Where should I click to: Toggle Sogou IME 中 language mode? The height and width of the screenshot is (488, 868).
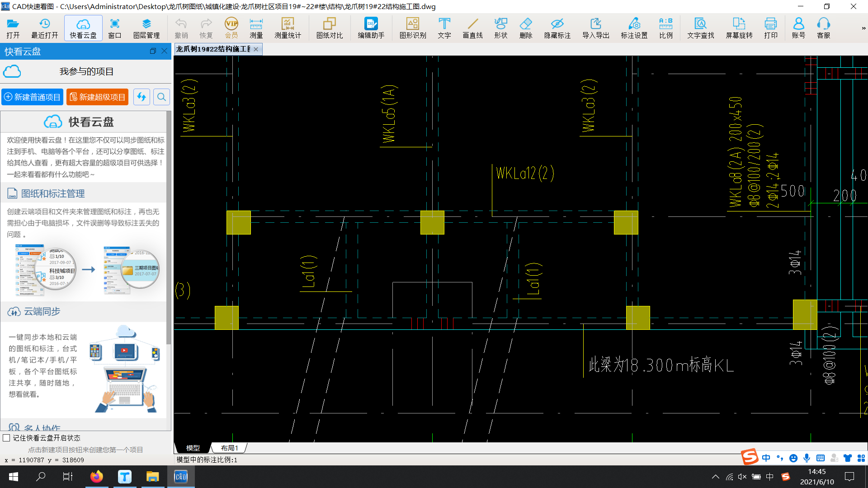pyautogui.click(x=766, y=458)
